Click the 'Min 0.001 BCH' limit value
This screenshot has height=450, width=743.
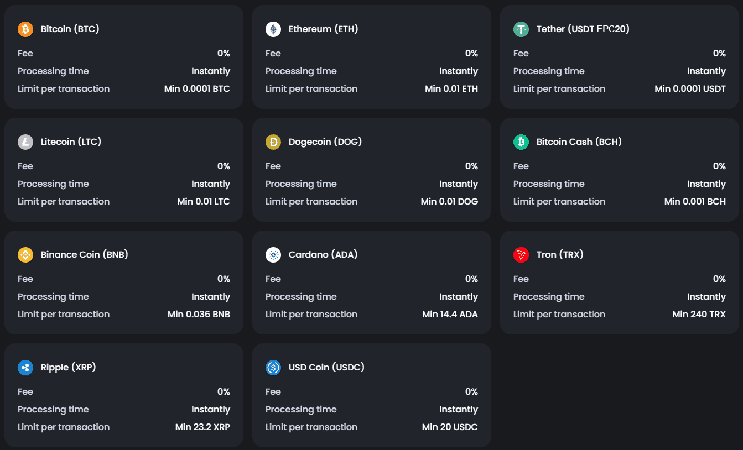[x=695, y=201]
